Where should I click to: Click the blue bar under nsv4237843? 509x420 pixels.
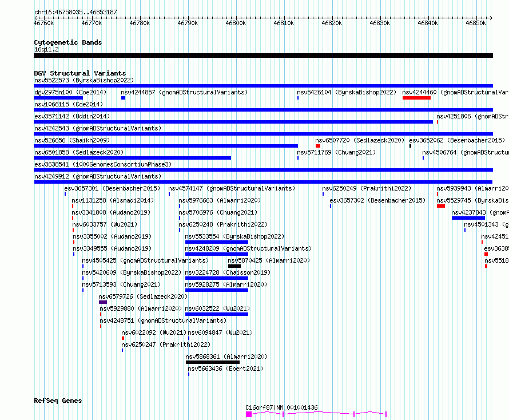tap(468, 218)
